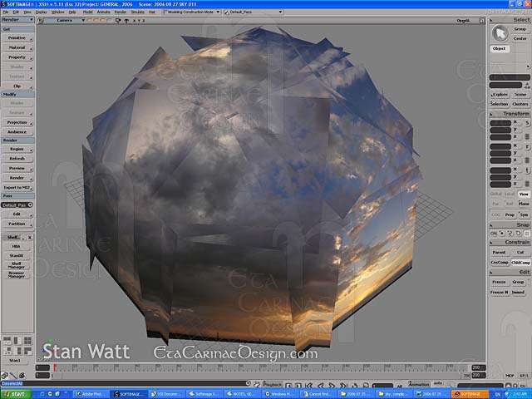The width and height of the screenshot is (532, 399).
Task: Click the Primitive button
Action: click(17, 38)
